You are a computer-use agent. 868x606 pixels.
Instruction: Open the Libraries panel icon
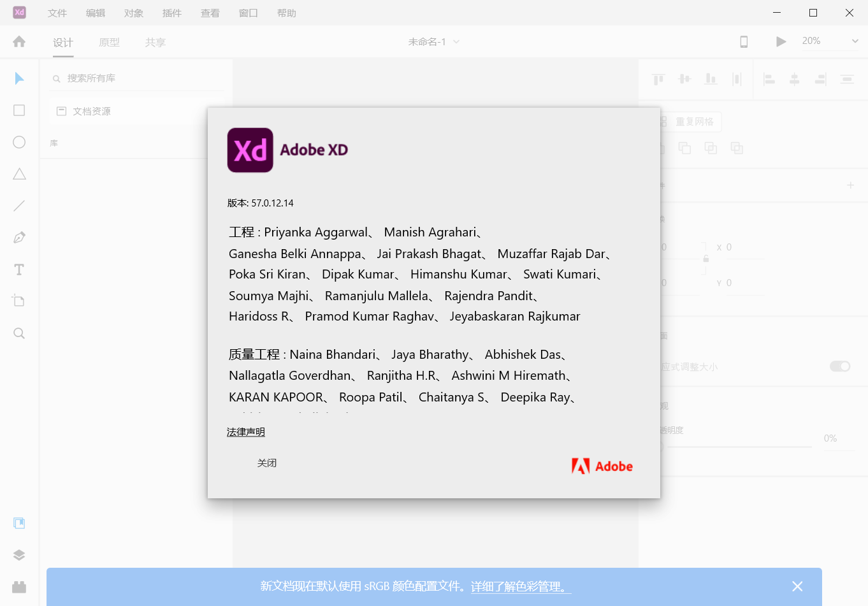pyautogui.click(x=19, y=523)
